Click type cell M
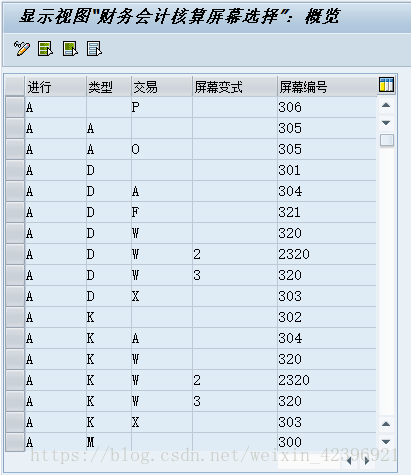 (x=109, y=442)
